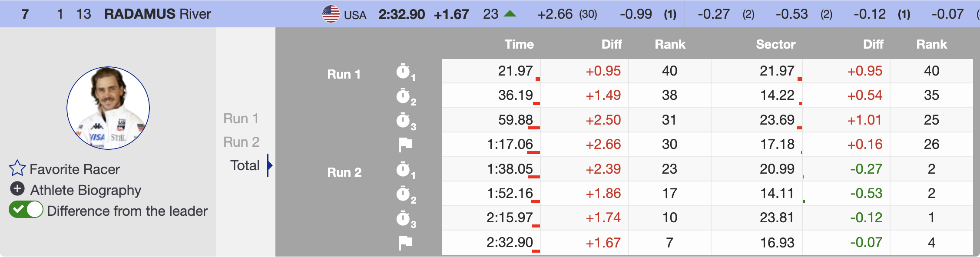Click the Run 1 third intermediate stopwatch icon
980x257 pixels.
(x=404, y=120)
